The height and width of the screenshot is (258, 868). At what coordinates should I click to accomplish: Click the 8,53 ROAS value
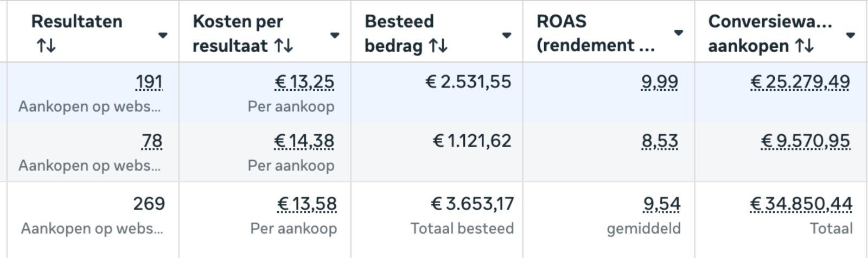[x=660, y=141]
